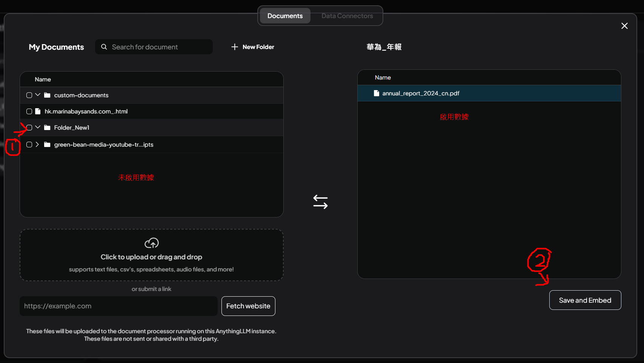This screenshot has height=363, width=644.
Task: Switch to the Data Connectors tab
Action: pyautogui.click(x=347, y=16)
